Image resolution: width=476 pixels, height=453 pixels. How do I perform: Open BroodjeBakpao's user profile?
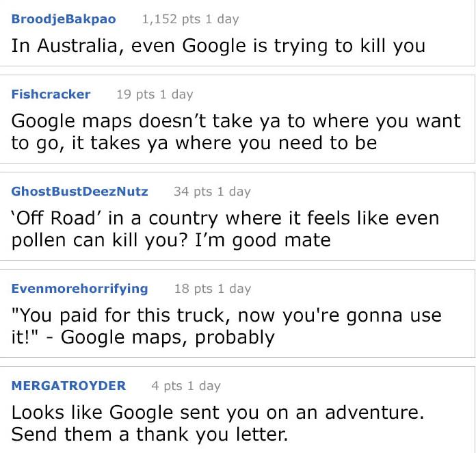(64, 19)
